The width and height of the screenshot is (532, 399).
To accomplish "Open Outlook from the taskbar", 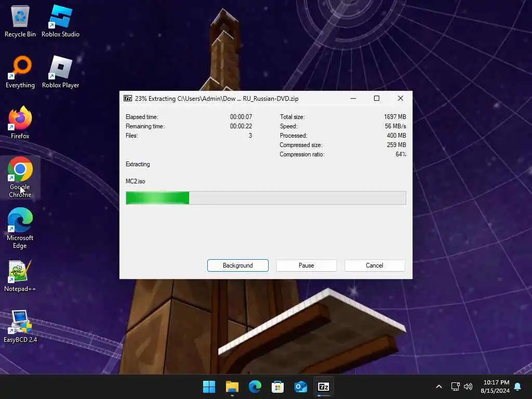I will tap(301, 387).
